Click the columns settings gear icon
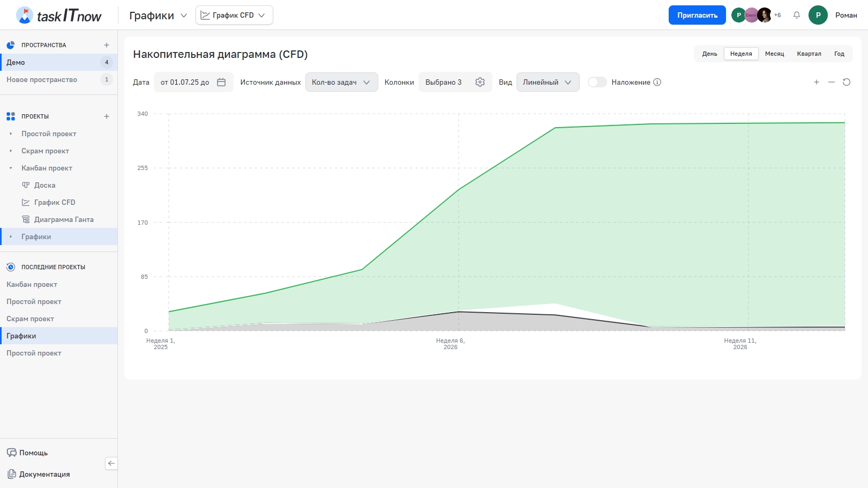 pyautogui.click(x=480, y=82)
